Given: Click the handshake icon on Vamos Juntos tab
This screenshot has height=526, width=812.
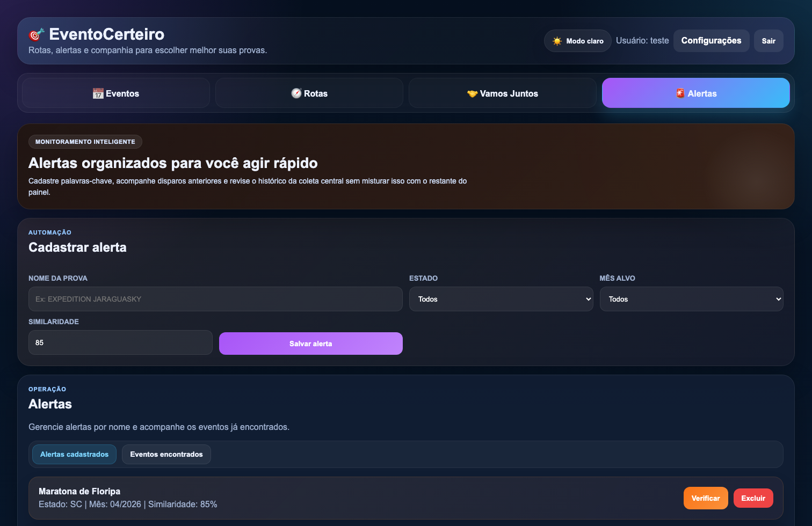Looking at the screenshot, I should pos(473,93).
